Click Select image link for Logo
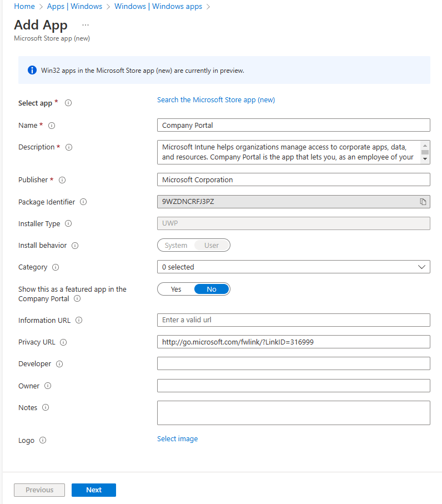442x504 pixels. [x=177, y=439]
